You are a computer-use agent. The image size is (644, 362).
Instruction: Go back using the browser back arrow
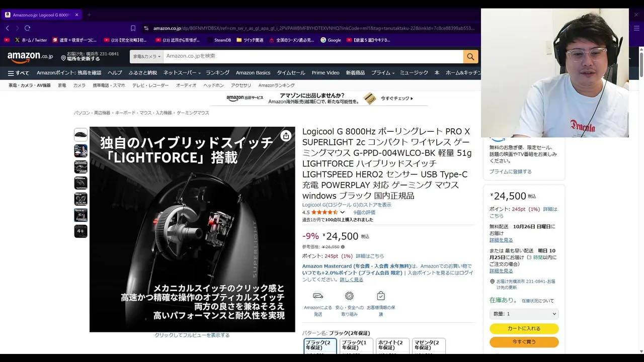pyautogui.click(x=7, y=28)
